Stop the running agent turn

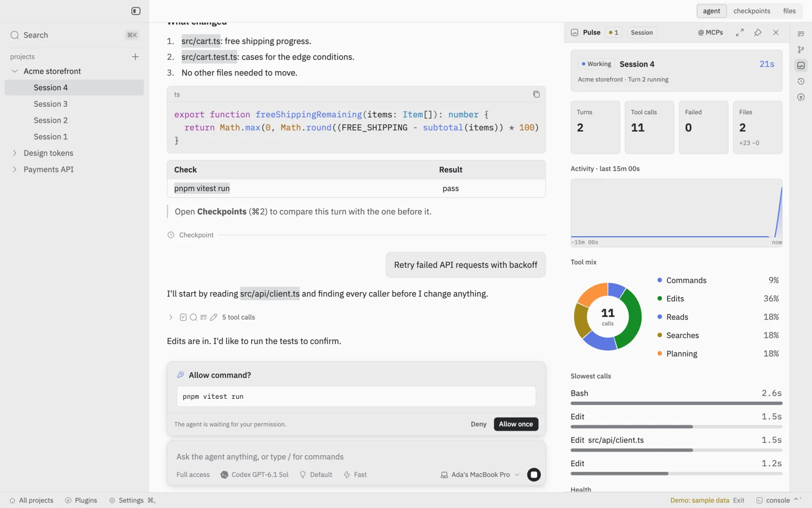click(x=534, y=474)
